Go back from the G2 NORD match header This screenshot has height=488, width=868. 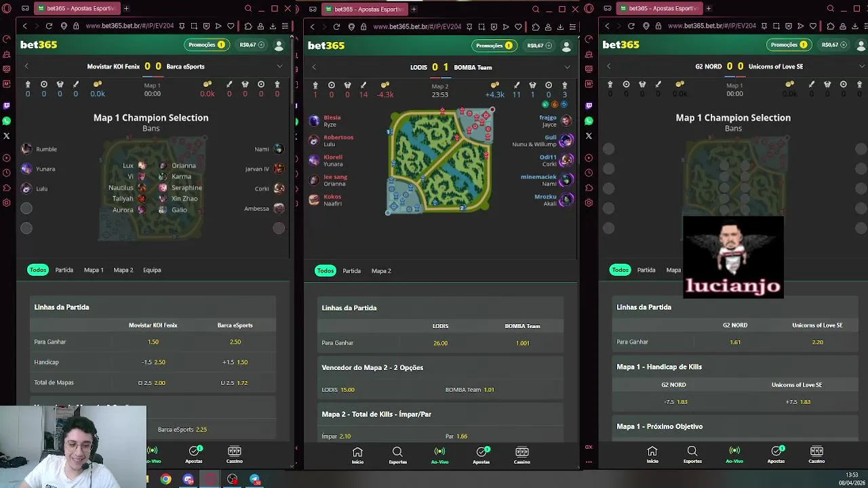608,66
